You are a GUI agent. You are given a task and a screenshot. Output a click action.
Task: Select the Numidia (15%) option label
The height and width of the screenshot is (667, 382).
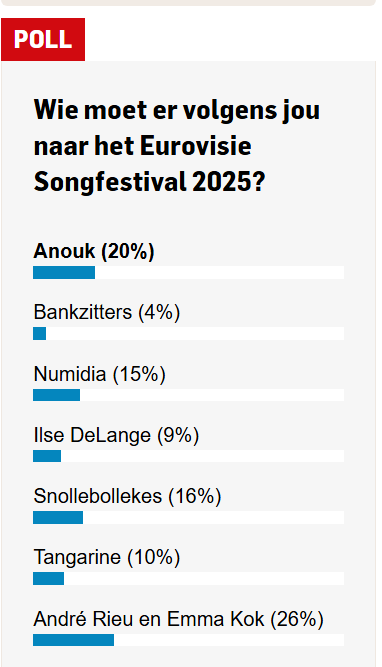pyautogui.click(x=100, y=374)
